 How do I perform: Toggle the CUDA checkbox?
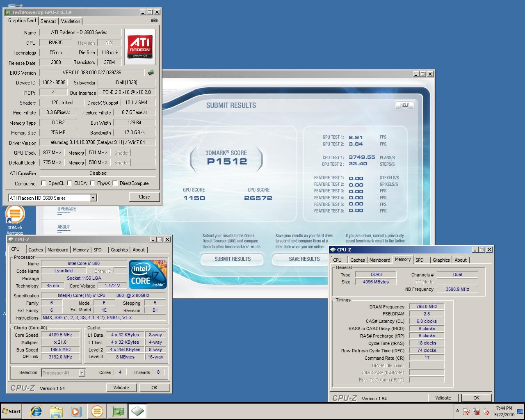click(69, 183)
